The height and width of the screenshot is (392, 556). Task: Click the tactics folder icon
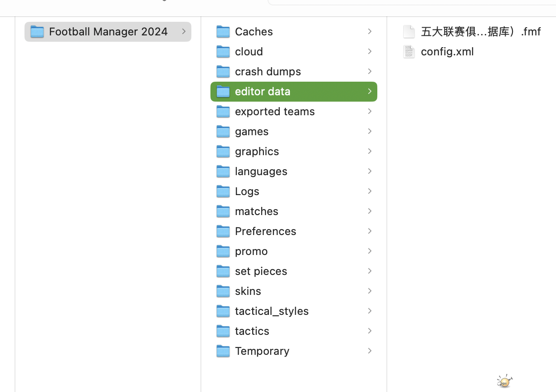coord(223,331)
